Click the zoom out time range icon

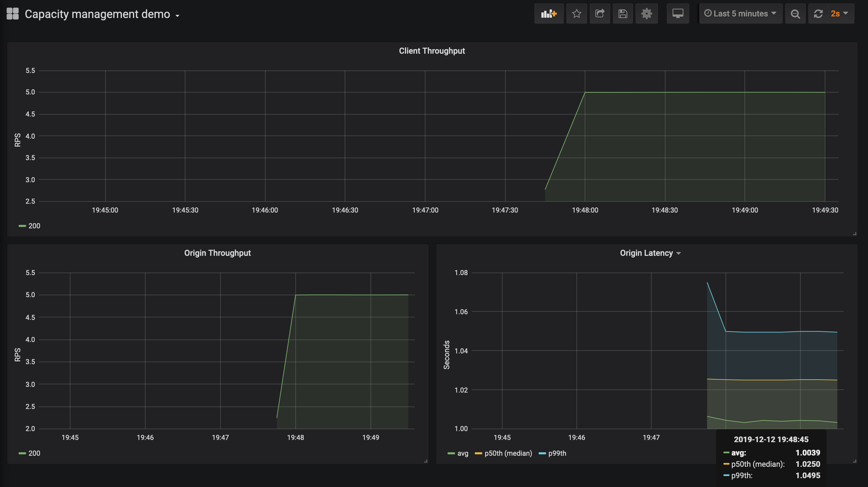[795, 14]
